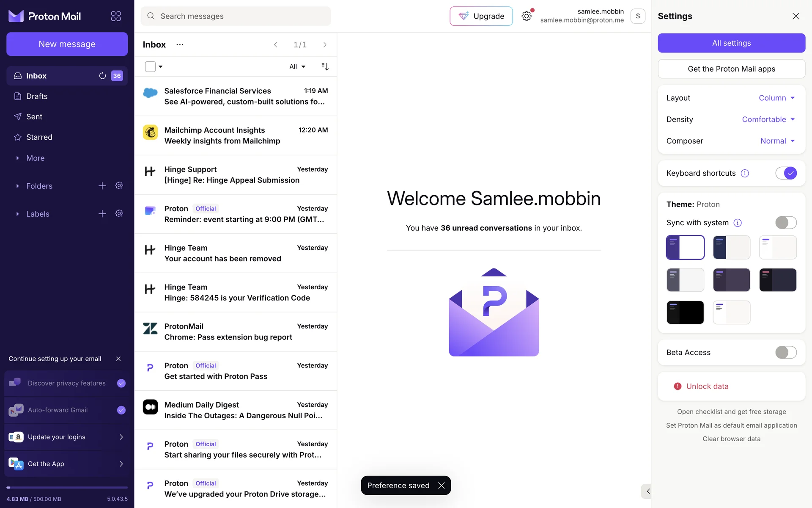Click the Keyboard shortcuts info icon

pos(745,173)
